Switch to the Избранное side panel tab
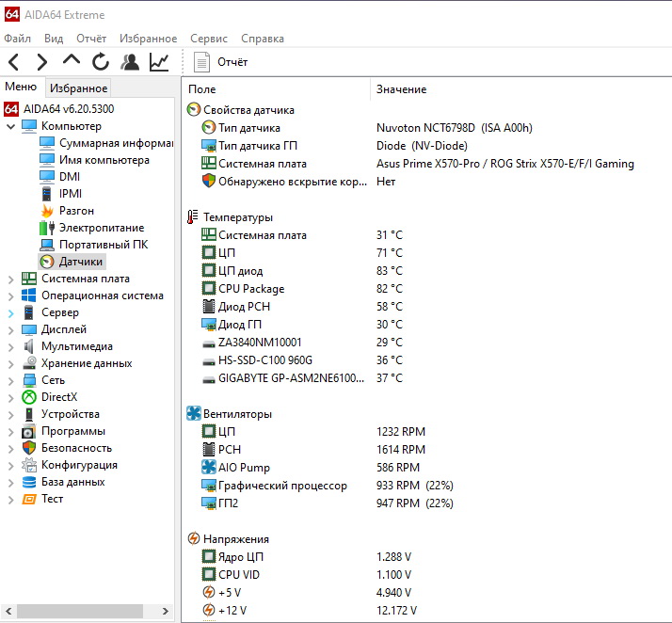 click(78, 88)
